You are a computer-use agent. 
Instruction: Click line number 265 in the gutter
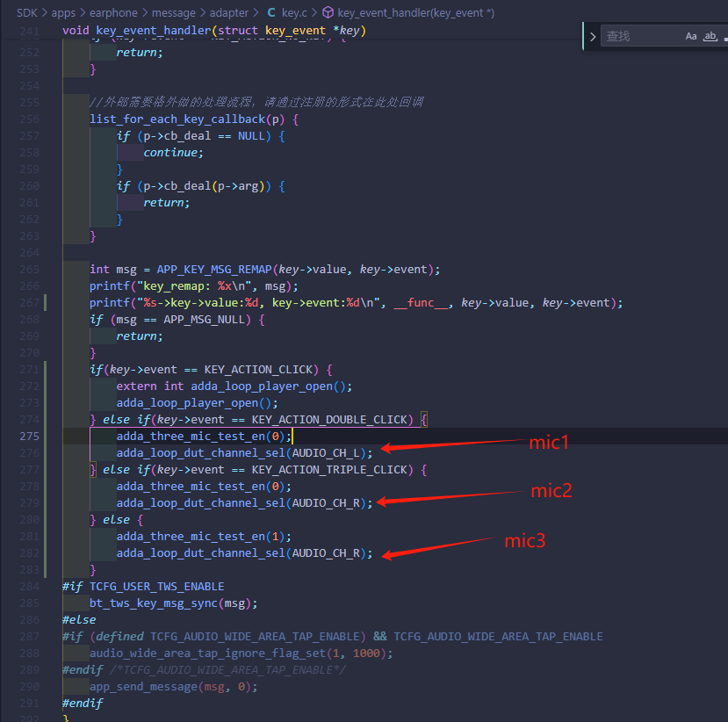[29, 270]
